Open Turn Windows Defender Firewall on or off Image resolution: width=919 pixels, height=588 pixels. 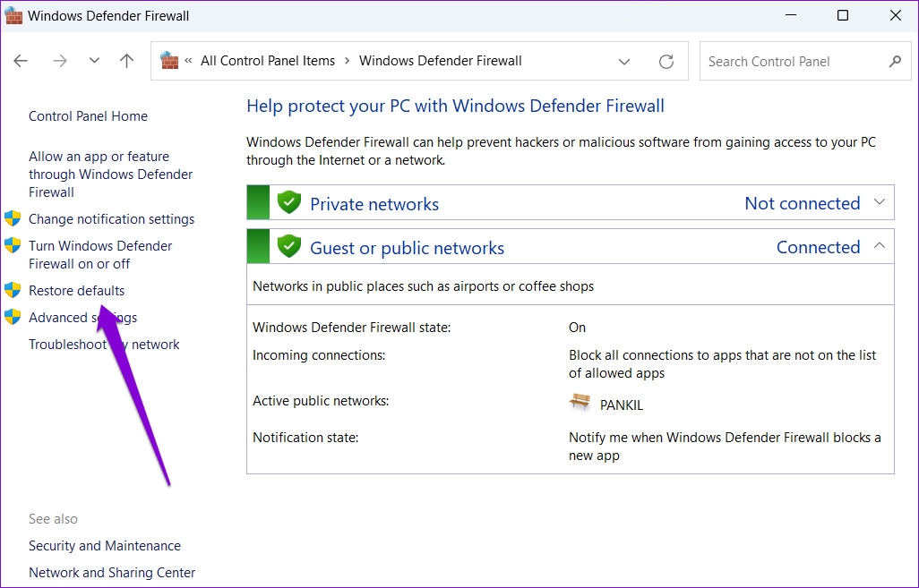[x=100, y=255]
